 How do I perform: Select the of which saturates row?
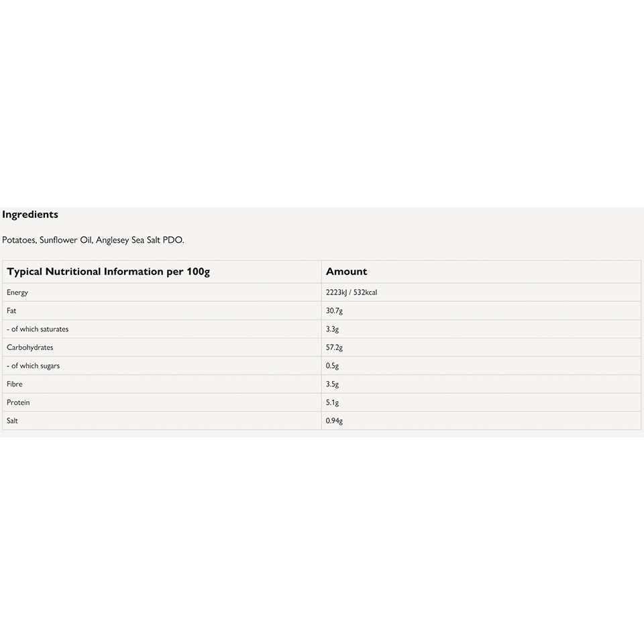[x=38, y=329]
